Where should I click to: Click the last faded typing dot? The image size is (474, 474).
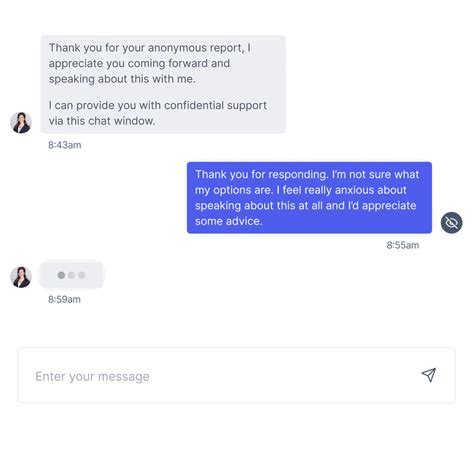click(x=82, y=275)
